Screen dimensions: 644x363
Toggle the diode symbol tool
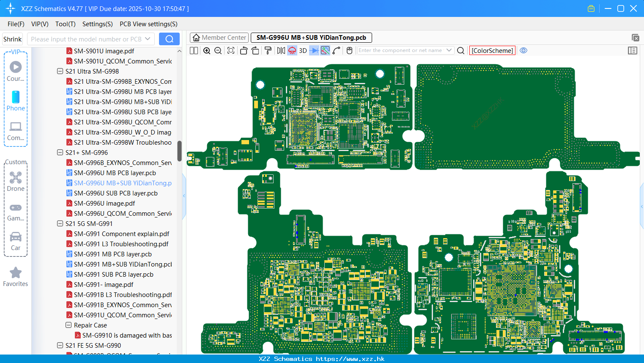(x=314, y=50)
